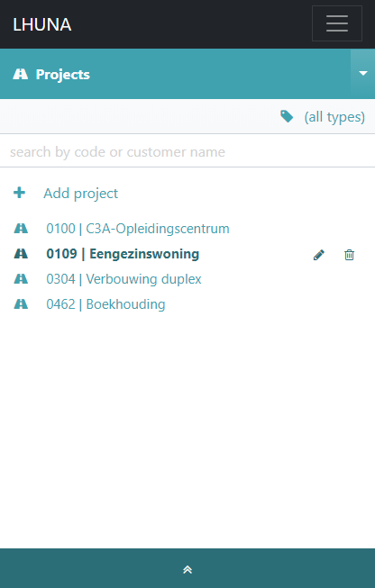Click the road icon in Projects header

click(20, 74)
